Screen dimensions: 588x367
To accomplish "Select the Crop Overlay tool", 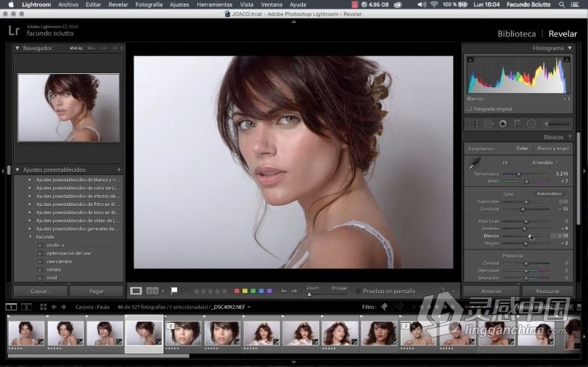I will point(473,123).
